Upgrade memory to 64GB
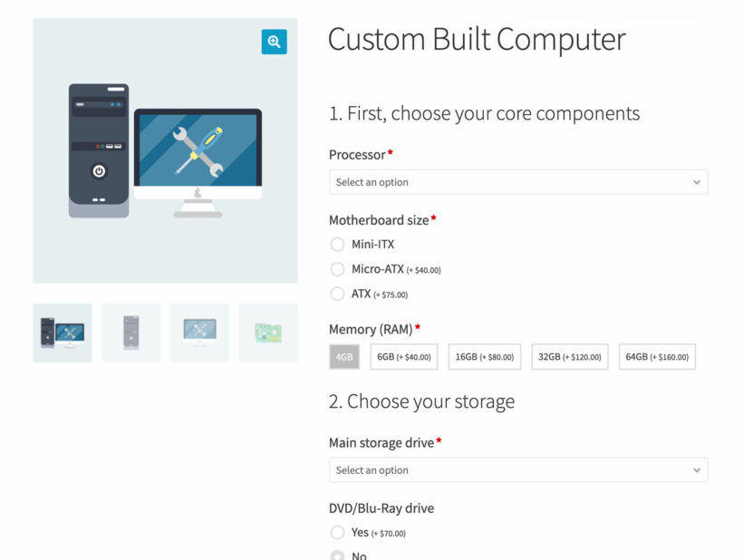The image size is (743, 560). tap(657, 356)
